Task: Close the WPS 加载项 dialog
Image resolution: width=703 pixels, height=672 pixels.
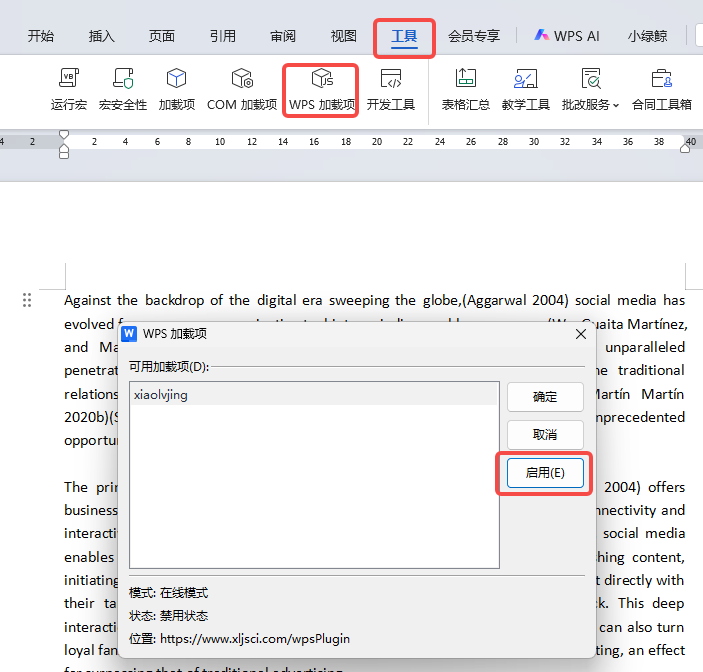Action: pyautogui.click(x=579, y=334)
